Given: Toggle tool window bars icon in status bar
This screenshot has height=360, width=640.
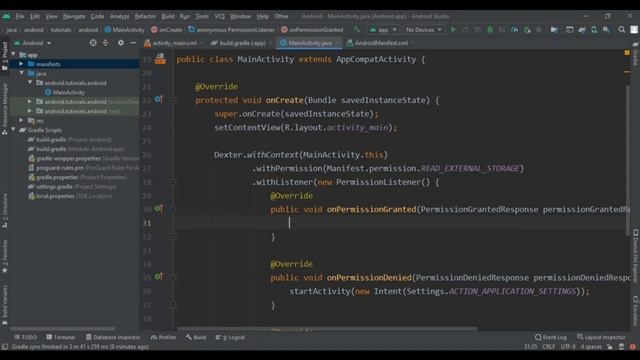Looking at the screenshot, I should tap(4, 347).
